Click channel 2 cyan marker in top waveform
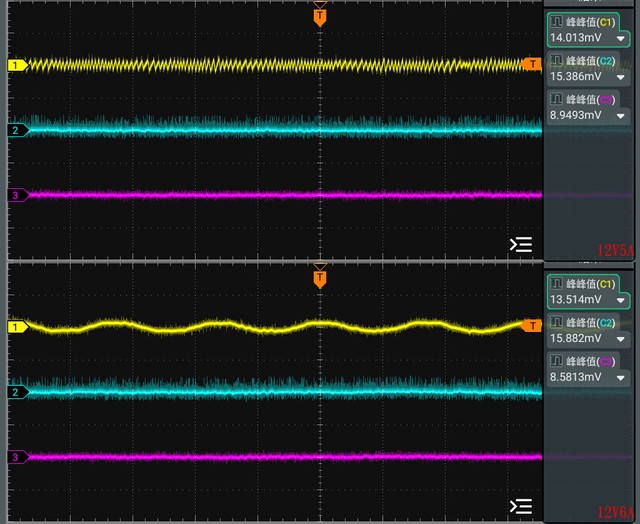640x524 pixels. click(x=18, y=130)
